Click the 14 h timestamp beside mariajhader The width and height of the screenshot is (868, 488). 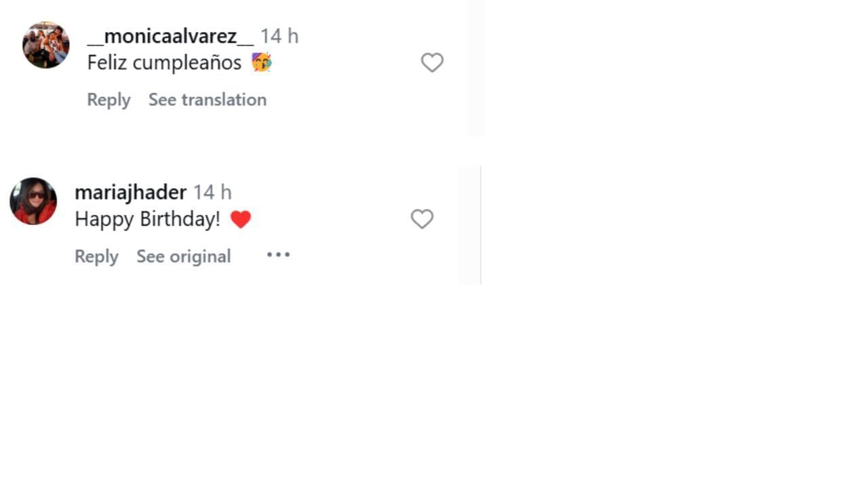(212, 192)
